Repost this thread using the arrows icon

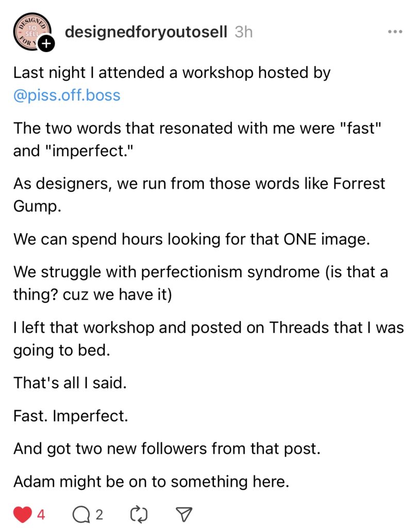click(x=140, y=514)
